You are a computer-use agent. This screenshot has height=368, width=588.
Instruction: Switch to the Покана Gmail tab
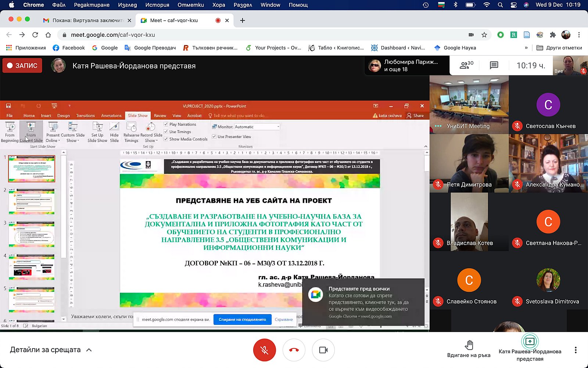coord(87,21)
